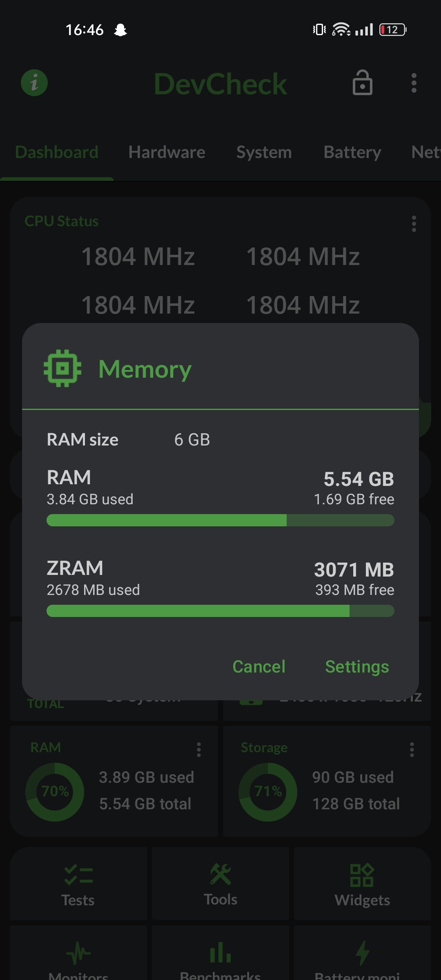Open RAM card three-dot menu
Viewport: 441px width, 980px height.
point(199,750)
